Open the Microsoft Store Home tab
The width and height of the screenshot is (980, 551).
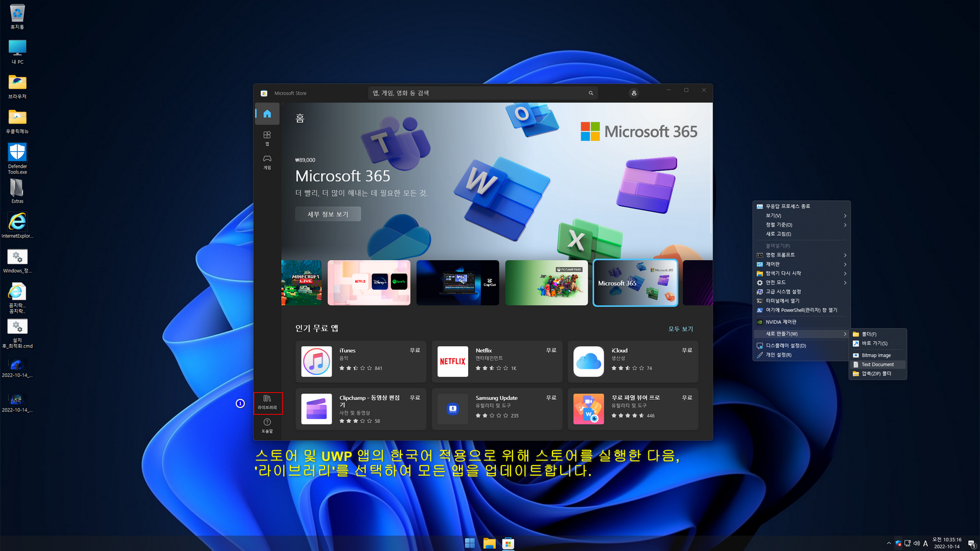[267, 114]
